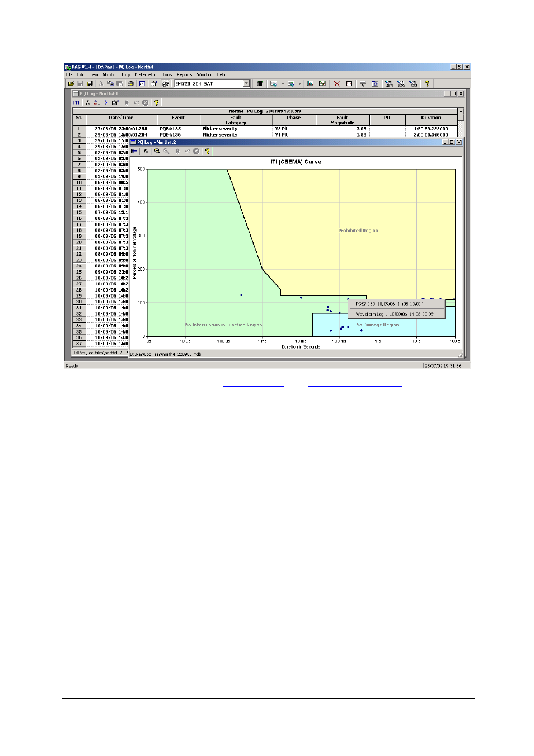
Task: Click zoom in magnifier on chart toolbar
Action: coord(157,151)
